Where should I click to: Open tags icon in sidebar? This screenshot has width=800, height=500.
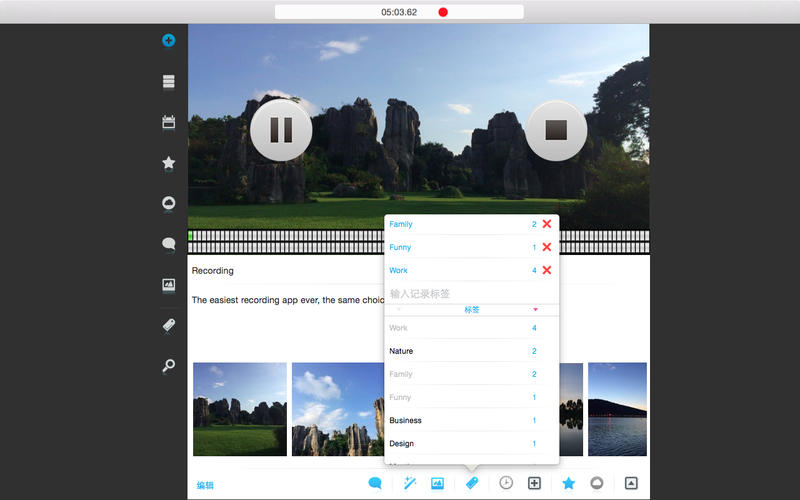(168, 325)
